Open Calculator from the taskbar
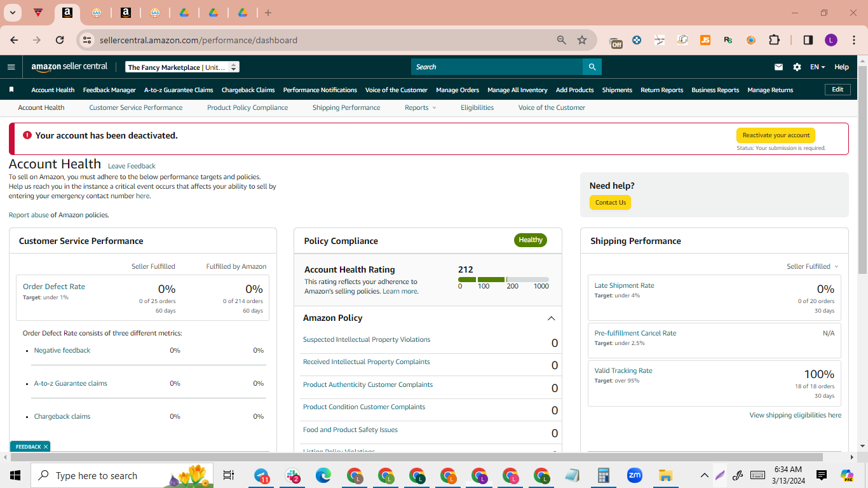 coord(604,475)
